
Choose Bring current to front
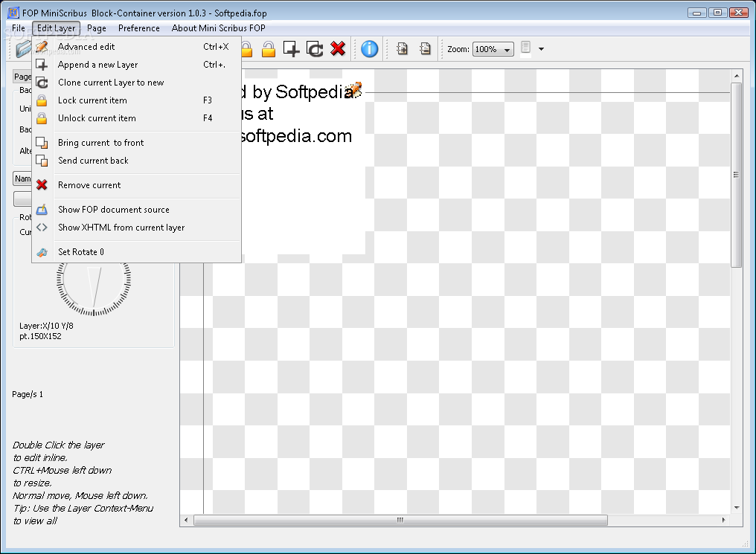pos(136,143)
